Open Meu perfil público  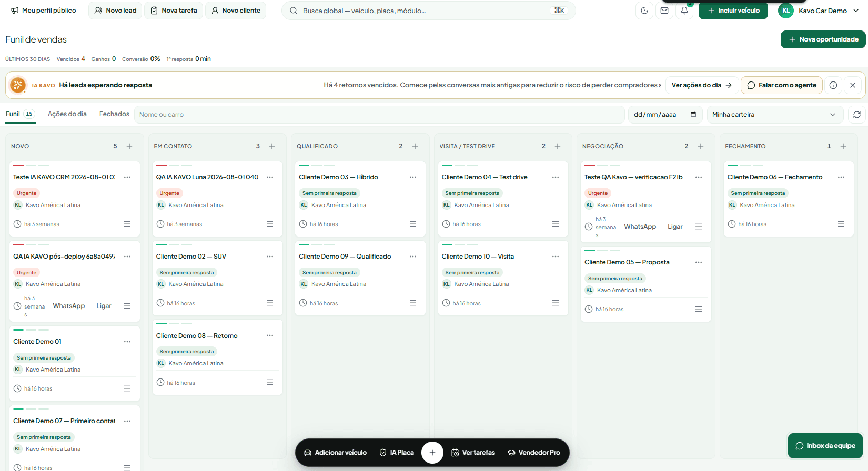point(44,11)
